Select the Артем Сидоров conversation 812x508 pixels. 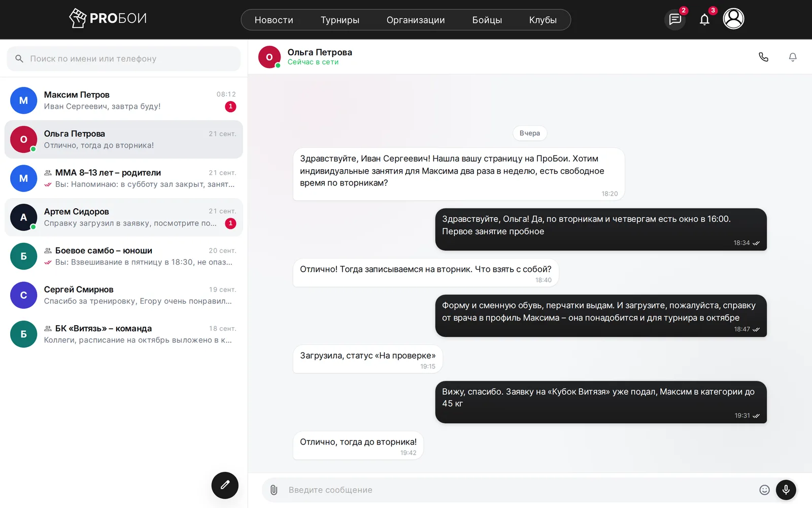pyautogui.click(x=124, y=217)
